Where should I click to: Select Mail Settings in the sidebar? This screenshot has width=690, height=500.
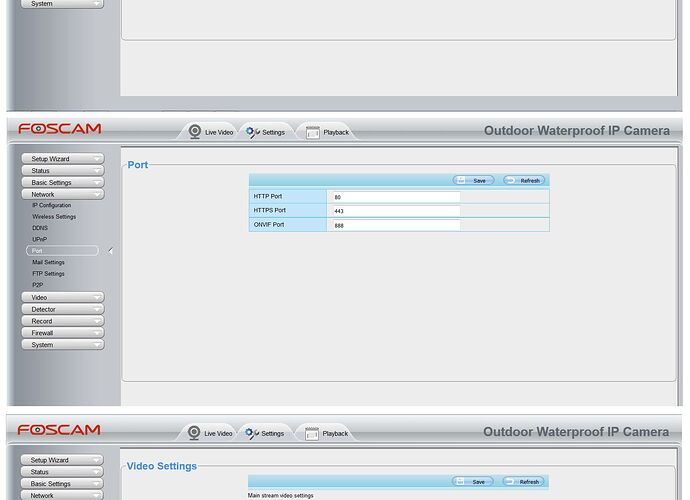point(48,262)
